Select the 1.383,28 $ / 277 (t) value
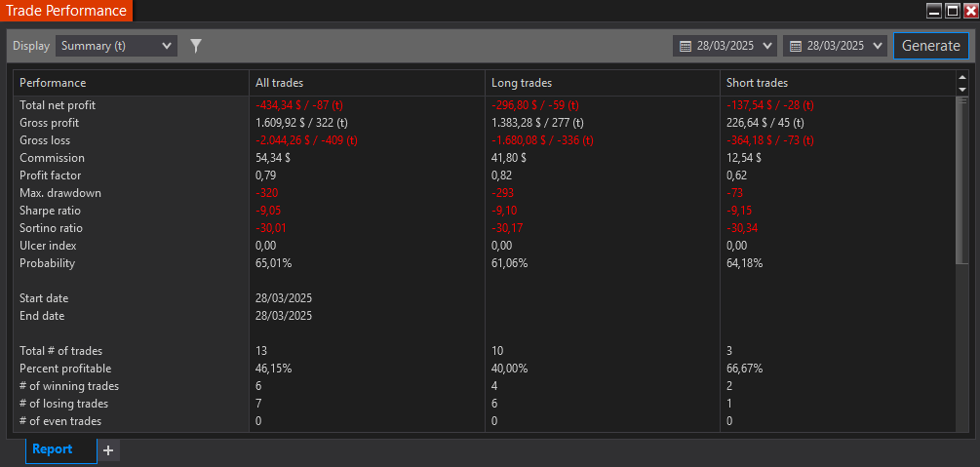This screenshot has height=467, width=980. tap(538, 123)
